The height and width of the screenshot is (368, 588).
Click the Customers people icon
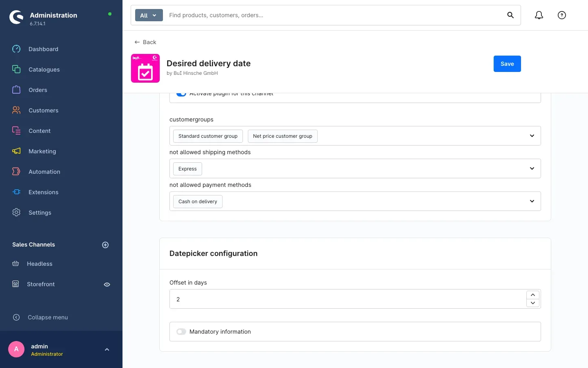tap(16, 110)
